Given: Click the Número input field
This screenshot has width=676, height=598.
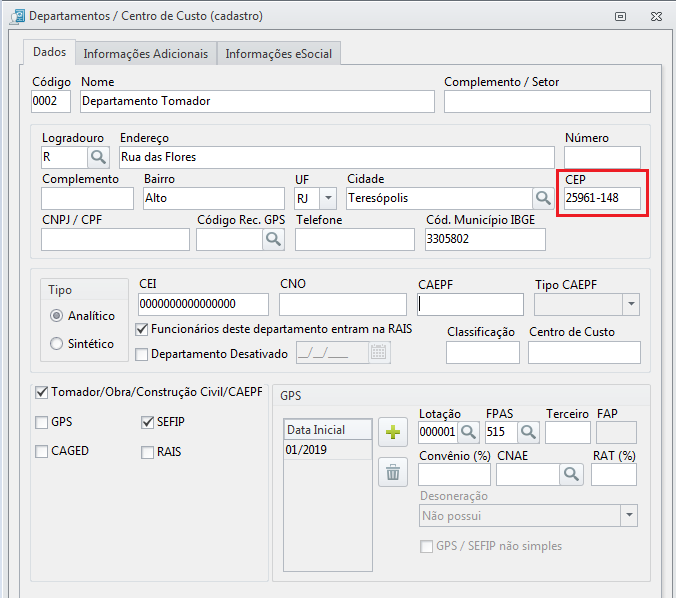Looking at the screenshot, I should click(602, 157).
